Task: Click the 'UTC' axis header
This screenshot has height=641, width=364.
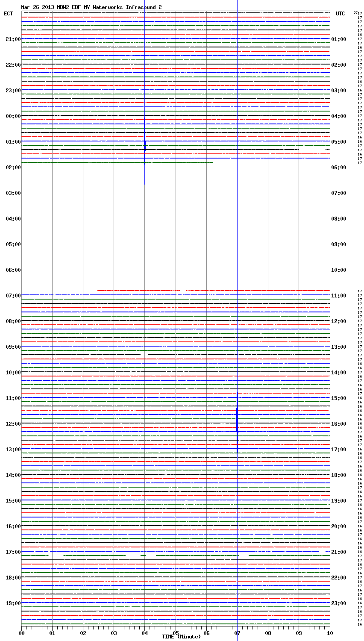Action: pos(340,14)
